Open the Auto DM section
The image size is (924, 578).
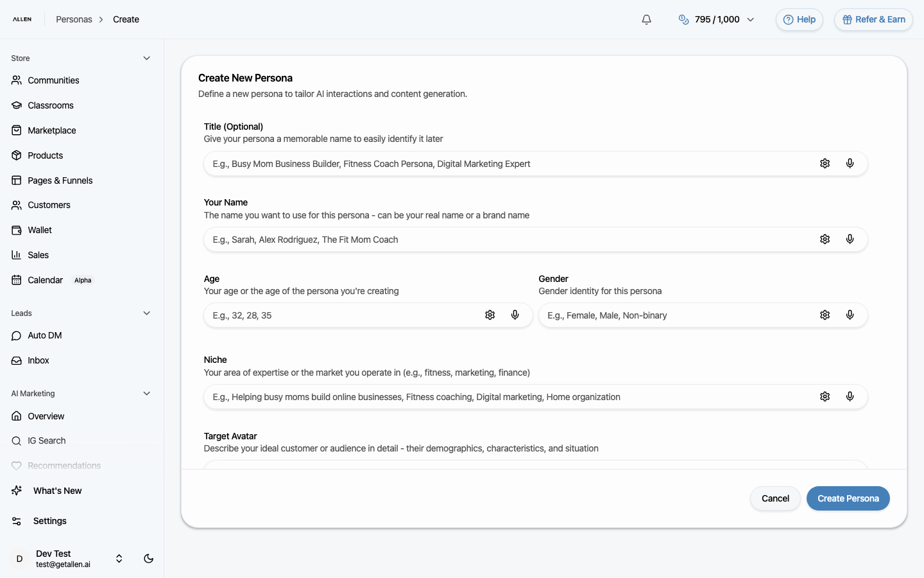pos(44,335)
